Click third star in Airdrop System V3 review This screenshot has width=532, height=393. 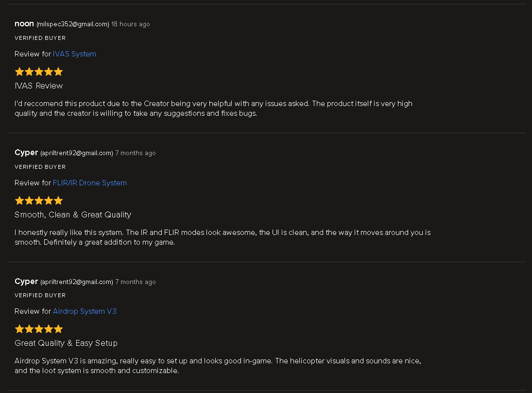pyautogui.click(x=39, y=329)
